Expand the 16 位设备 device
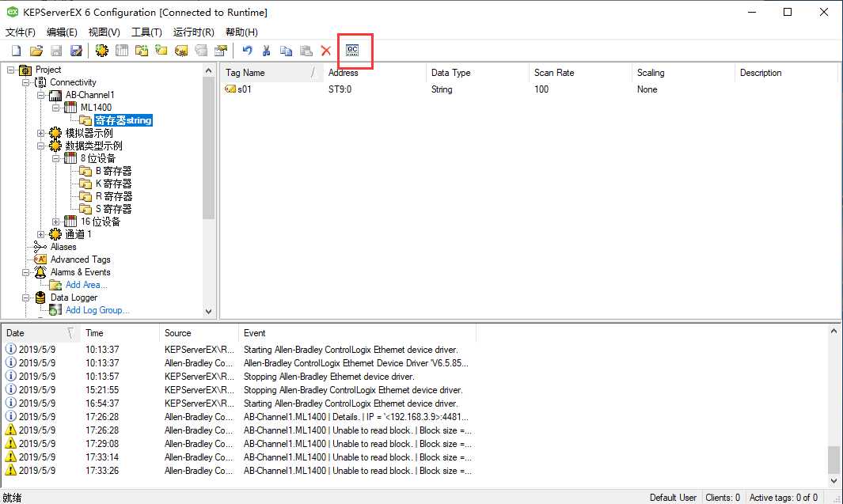The width and height of the screenshot is (843, 504). pos(55,222)
